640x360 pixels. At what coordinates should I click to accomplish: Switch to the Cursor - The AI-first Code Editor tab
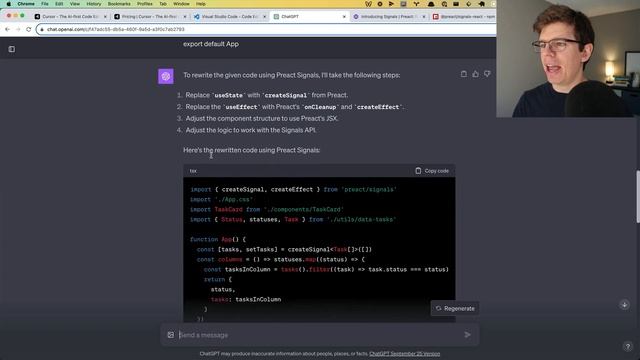69,16
